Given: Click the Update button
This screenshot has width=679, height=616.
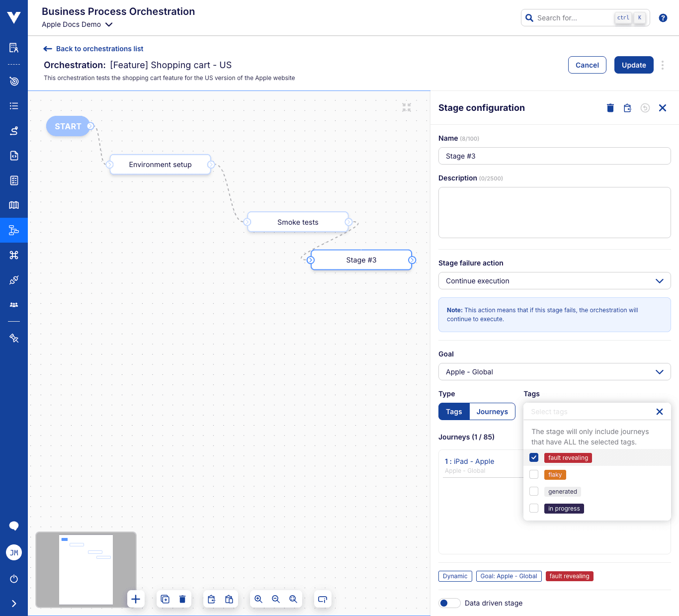Looking at the screenshot, I should coord(633,65).
